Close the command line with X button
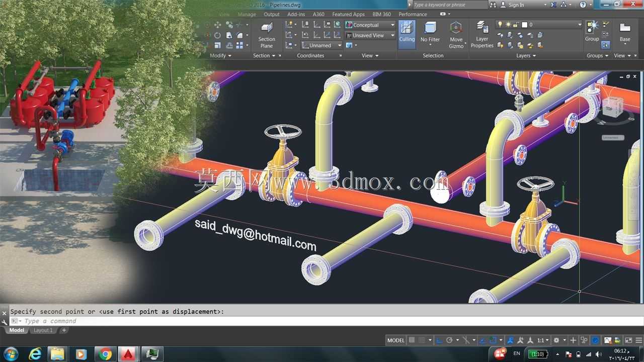 (x=5, y=313)
